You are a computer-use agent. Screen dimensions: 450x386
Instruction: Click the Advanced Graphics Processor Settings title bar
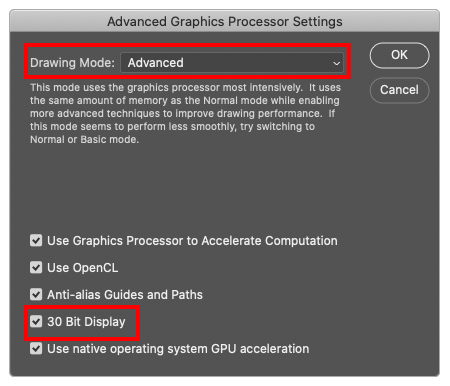tap(225, 21)
